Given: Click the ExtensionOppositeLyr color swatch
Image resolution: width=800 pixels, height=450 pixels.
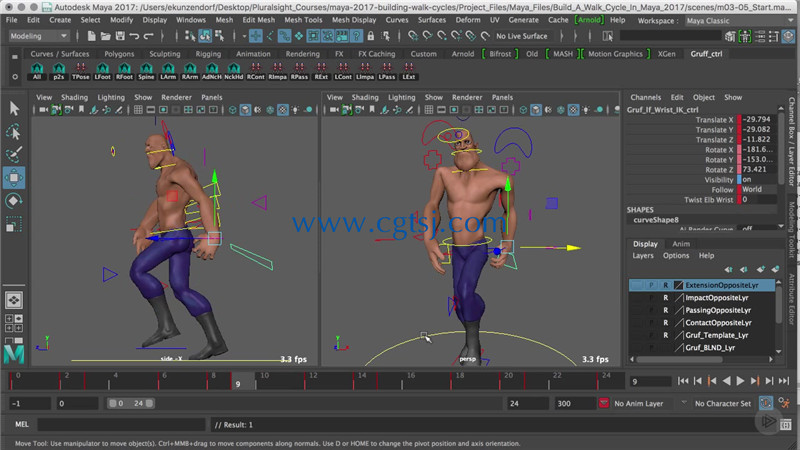Looking at the screenshot, I should tap(678, 285).
